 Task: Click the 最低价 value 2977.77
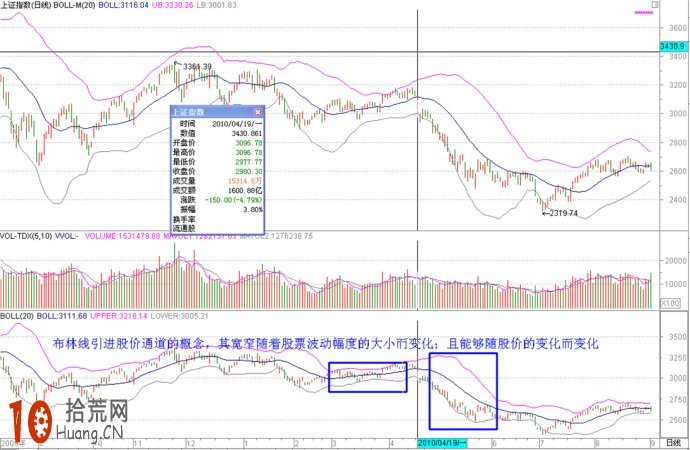point(249,162)
